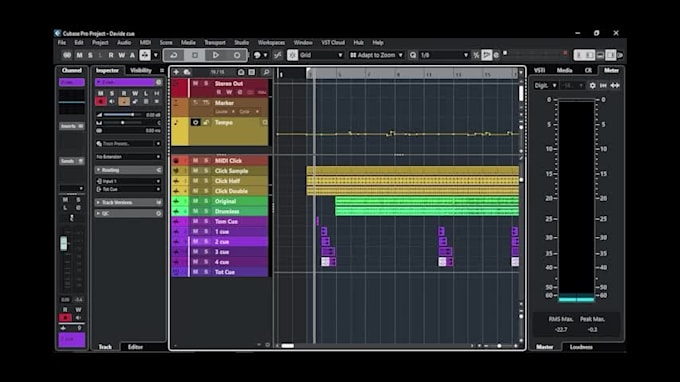The height and width of the screenshot is (382, 680).
Task: Solo the Tot Cue track
Action: (x=206, y=272)
